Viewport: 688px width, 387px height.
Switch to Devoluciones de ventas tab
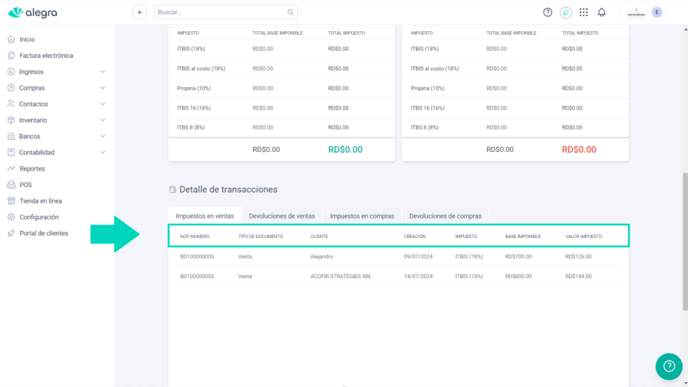pyautogui.click(x=282, y=216)
